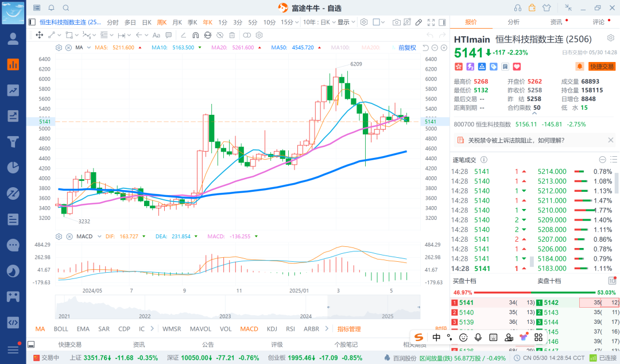Open the skin theme shirt icon
Viewport: 620px width, 364px height.
click(x=547, y=8)
